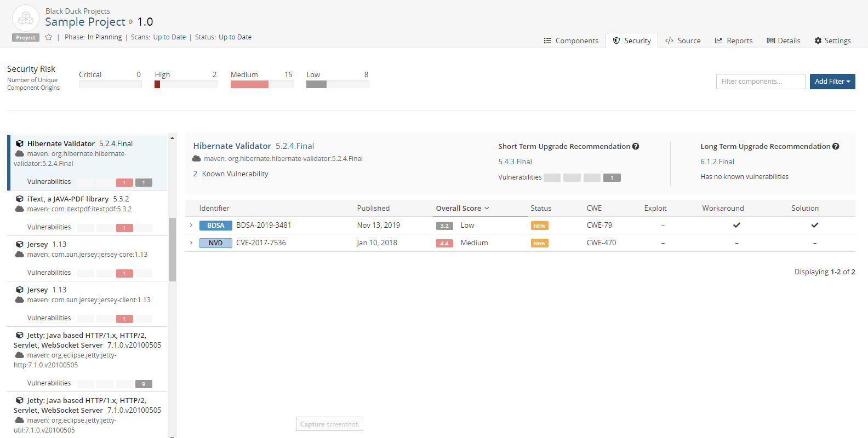Open BDSA-2019-3481 vulnerability identifier
The height and width of the screenshot is (438, 868).
(264, 225)
